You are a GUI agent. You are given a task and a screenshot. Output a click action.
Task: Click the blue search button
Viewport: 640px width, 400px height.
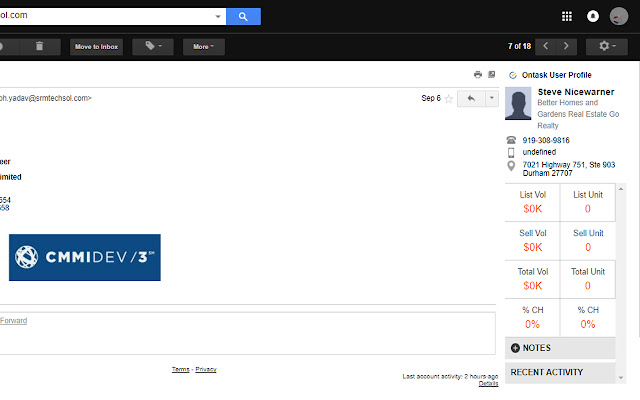point(243,16)
